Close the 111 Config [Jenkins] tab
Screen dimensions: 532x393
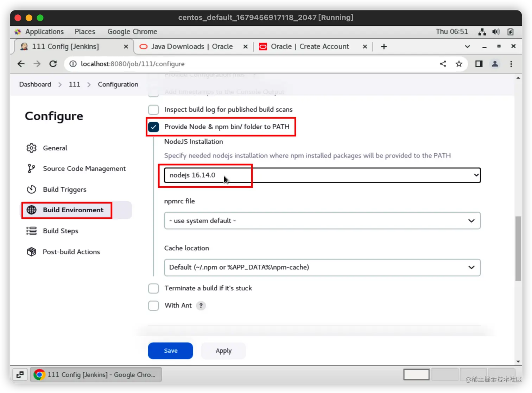pyautogui.click(x=126, y=46)
